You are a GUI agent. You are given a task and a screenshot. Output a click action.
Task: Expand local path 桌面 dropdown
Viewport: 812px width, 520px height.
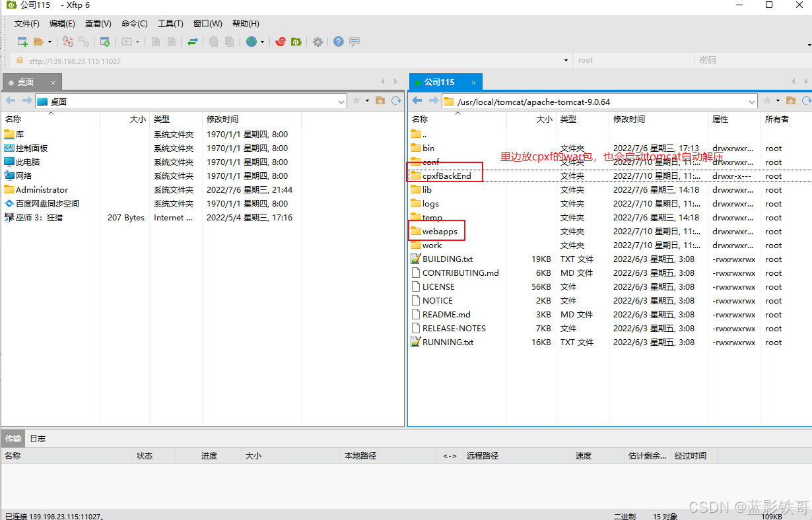(341, 102)
